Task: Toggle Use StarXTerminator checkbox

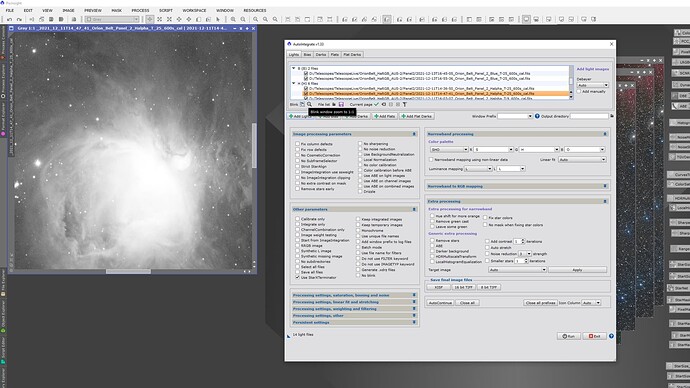Action: tap(297, 278)
